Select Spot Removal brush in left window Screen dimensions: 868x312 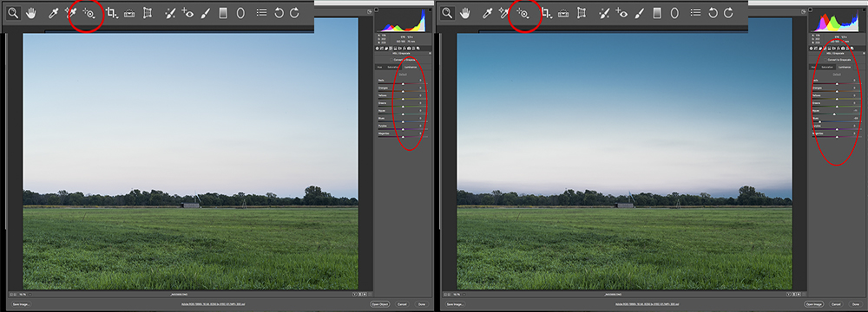[171, 13]
